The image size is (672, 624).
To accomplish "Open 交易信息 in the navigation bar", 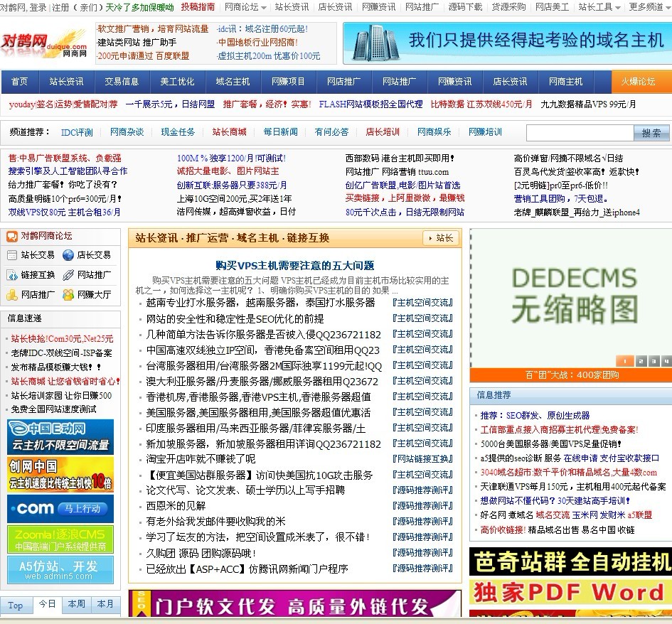I will 122,82.
